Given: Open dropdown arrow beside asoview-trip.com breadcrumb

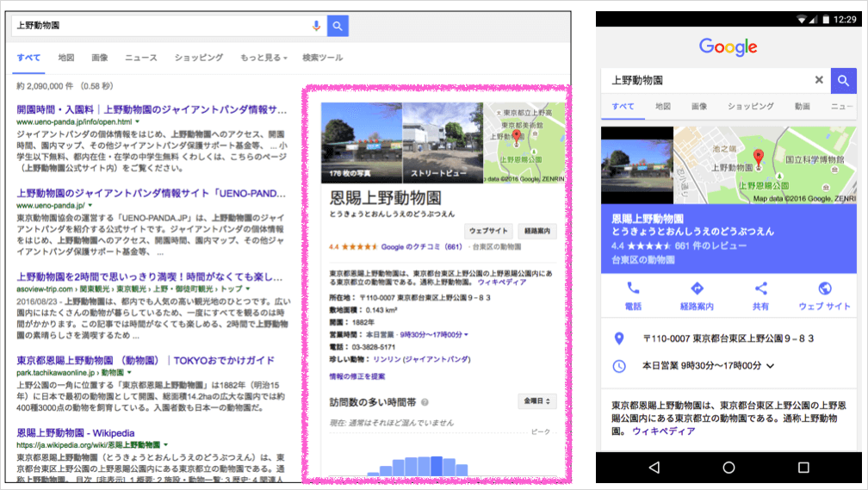Looking at the screenshot, I should pos(248,289).
